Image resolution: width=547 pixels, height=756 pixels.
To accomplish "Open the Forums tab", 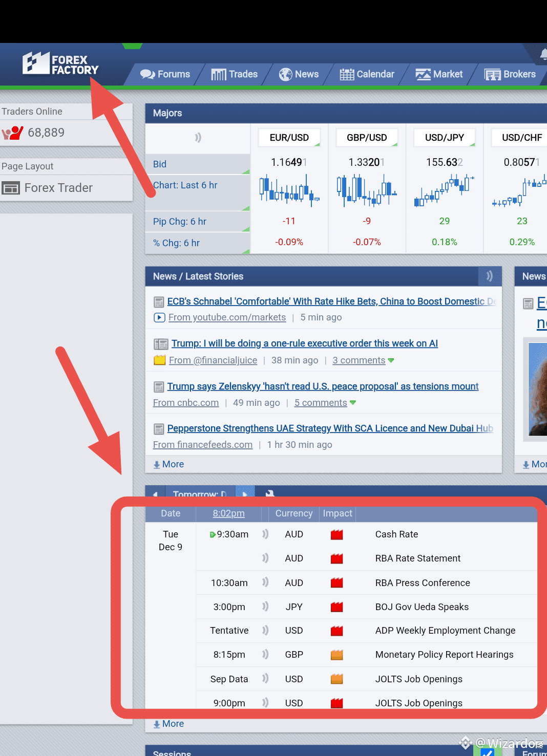I will (165, 74).
